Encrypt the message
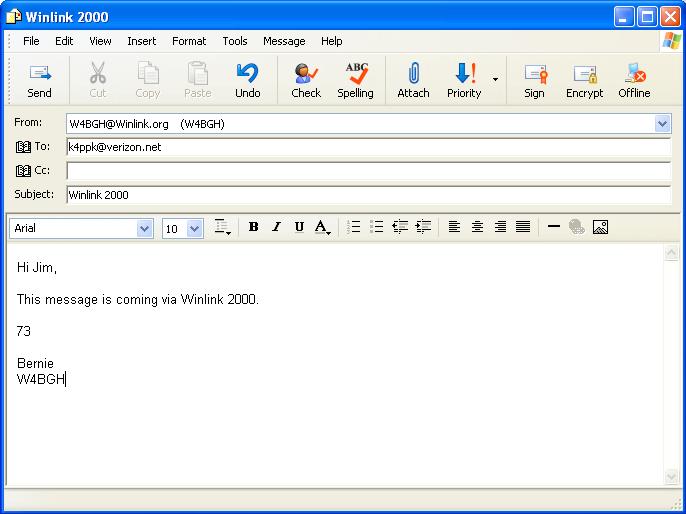 pos(584,80)
